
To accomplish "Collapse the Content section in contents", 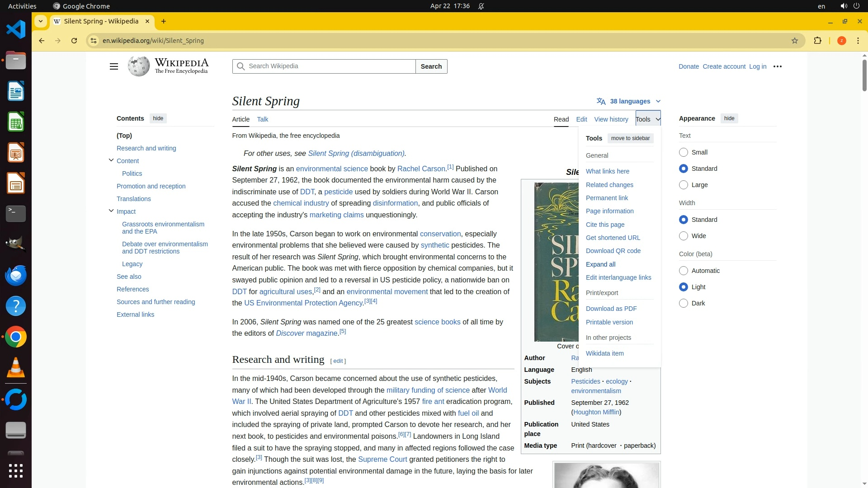I will [111, 160].
